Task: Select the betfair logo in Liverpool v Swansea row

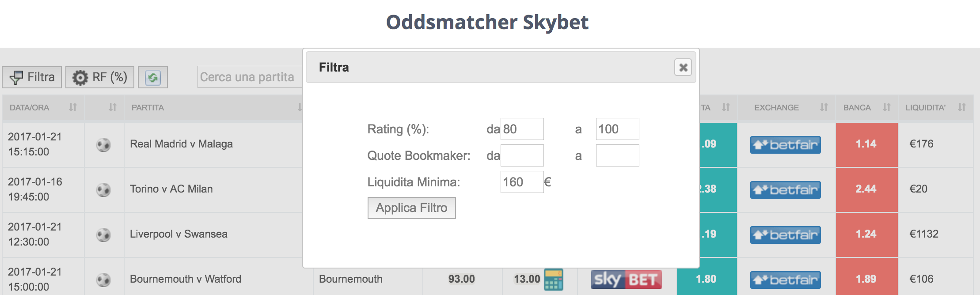Action: [x=786, y=235]
